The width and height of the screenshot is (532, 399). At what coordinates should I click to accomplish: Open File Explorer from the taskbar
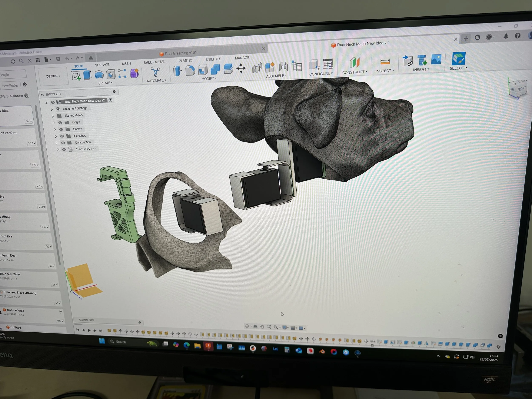tap(197, 346)
